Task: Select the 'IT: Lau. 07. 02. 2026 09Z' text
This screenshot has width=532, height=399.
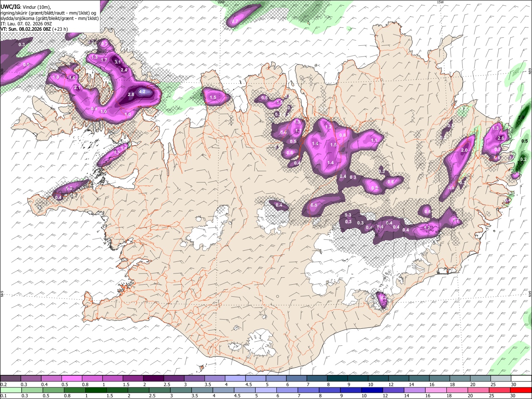Action: (x=26, y=24)
